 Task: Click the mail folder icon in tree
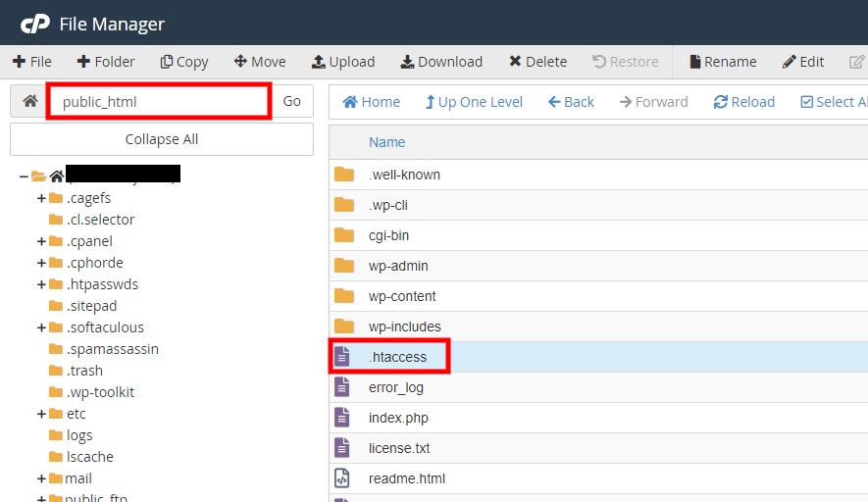(56, 478)
